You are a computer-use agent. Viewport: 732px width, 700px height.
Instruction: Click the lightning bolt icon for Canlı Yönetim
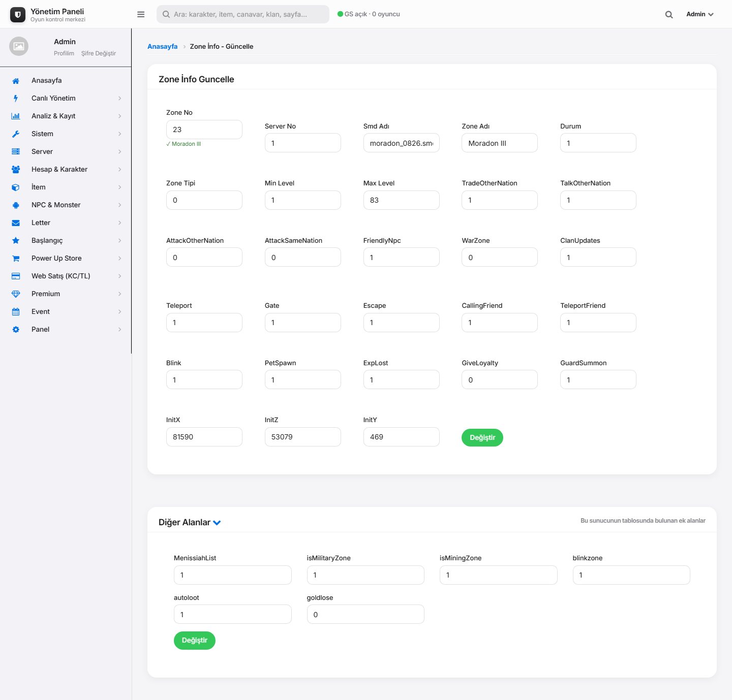[x=16, y=99]
